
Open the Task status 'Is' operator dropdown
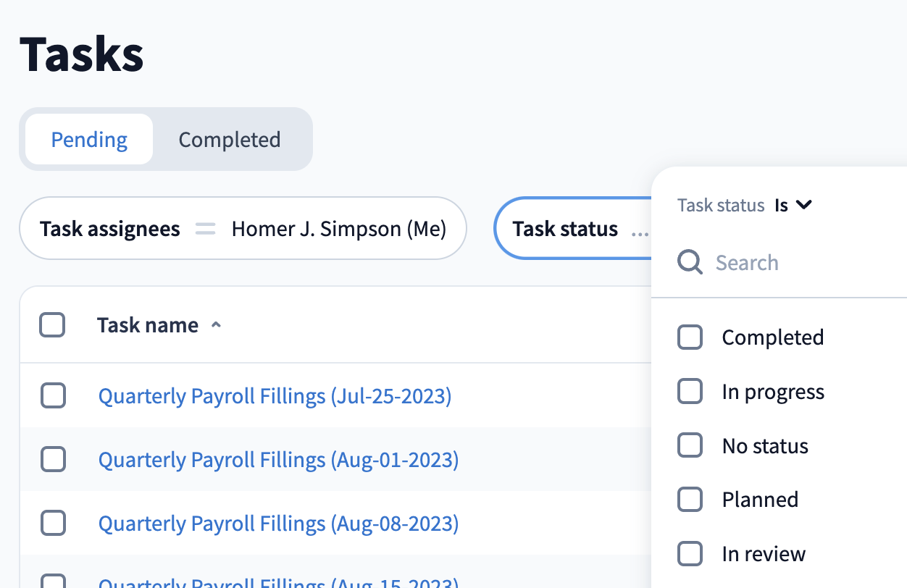(x=793, y=205)
